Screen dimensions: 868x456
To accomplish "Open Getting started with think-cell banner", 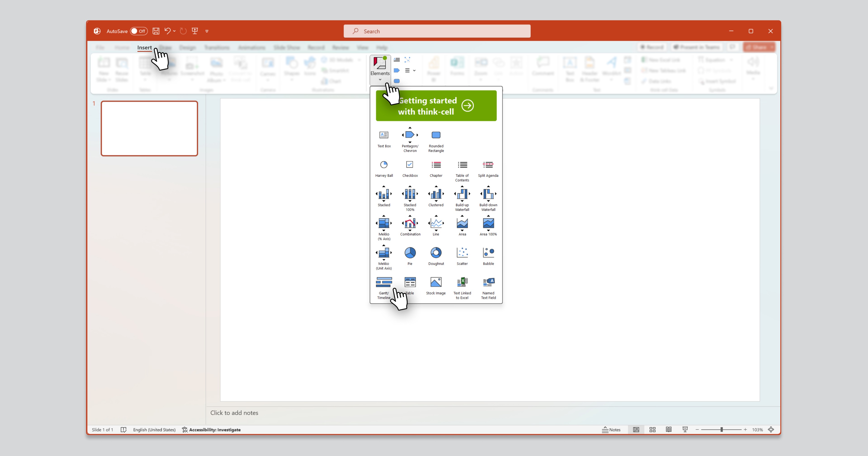I will tap(436, 106).
